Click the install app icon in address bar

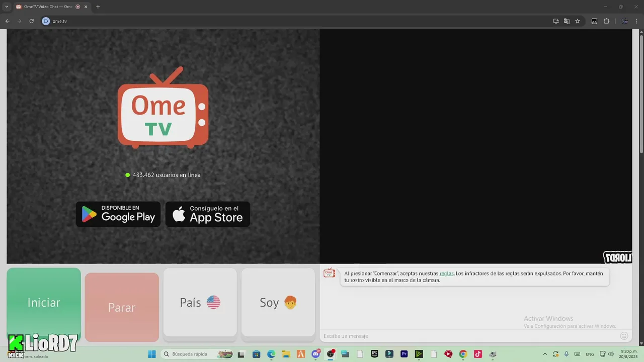point(556,21)
